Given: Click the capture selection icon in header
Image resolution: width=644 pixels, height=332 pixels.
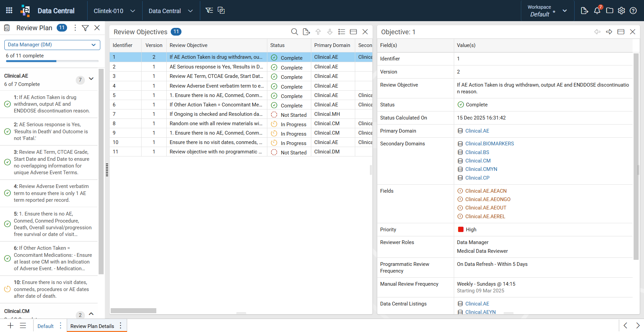Looking at the screenshot, I should point(221,10).
